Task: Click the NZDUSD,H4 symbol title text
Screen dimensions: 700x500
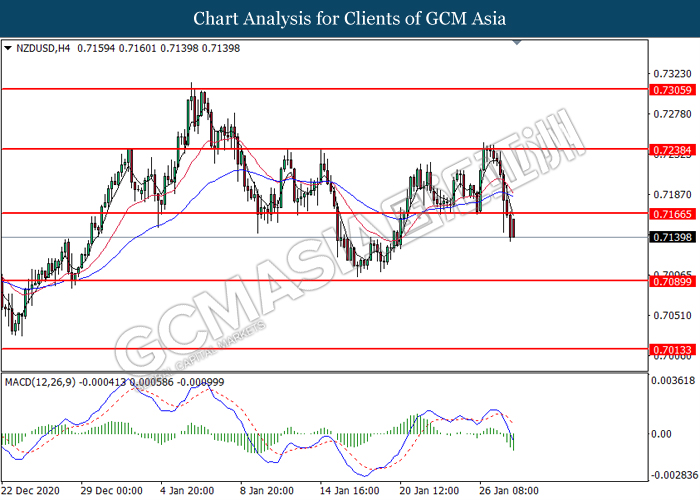Action: (x=43, y=48)
